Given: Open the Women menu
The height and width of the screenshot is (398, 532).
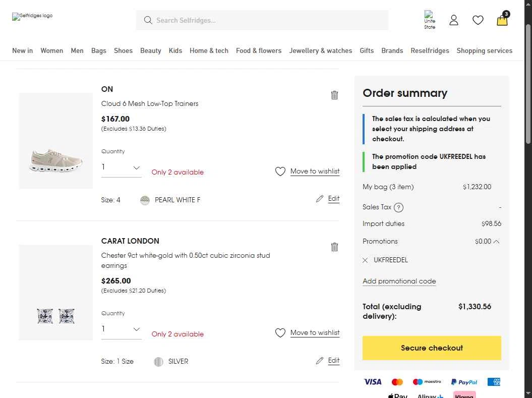Looking at the screenshot, I should 52,50.
